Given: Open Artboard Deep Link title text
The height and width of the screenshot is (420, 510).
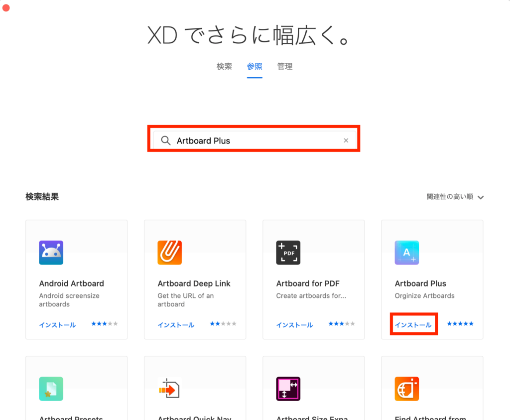Looking at the screenshot, I should [x=194, y=283].
